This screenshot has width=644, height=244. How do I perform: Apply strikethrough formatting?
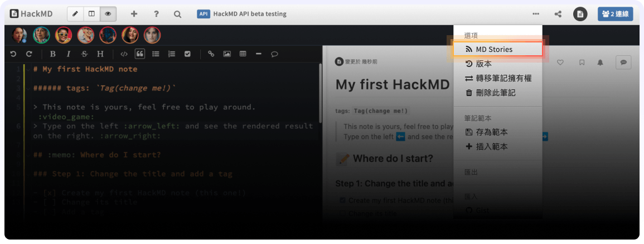point(84,54)
